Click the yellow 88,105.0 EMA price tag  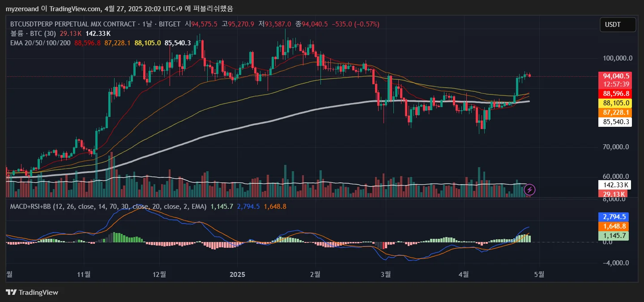pyautogui.click(x=616, y=103)
